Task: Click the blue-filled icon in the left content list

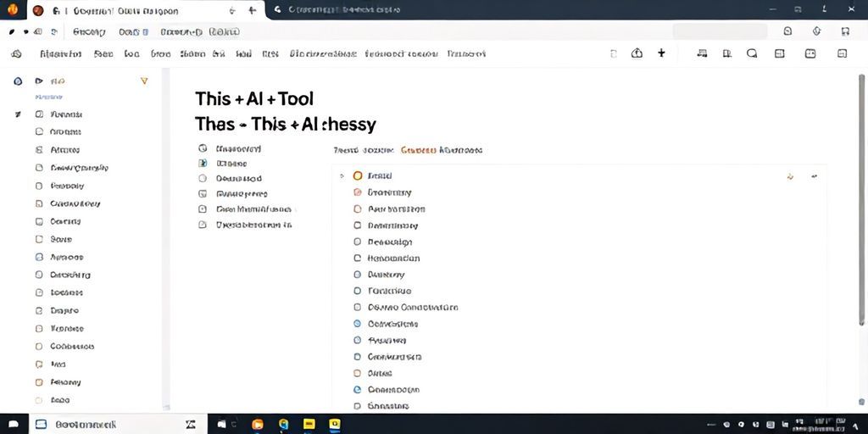Action: (x=203, y=164)
